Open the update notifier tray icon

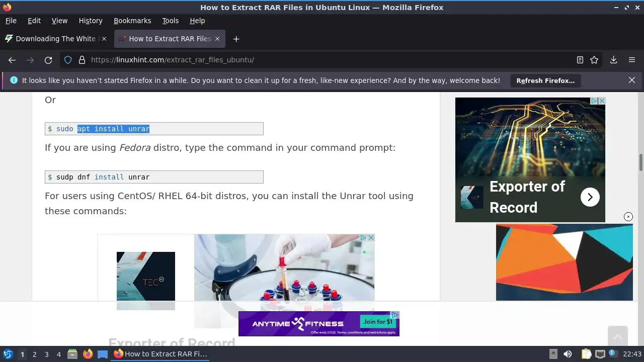(613, 354)
